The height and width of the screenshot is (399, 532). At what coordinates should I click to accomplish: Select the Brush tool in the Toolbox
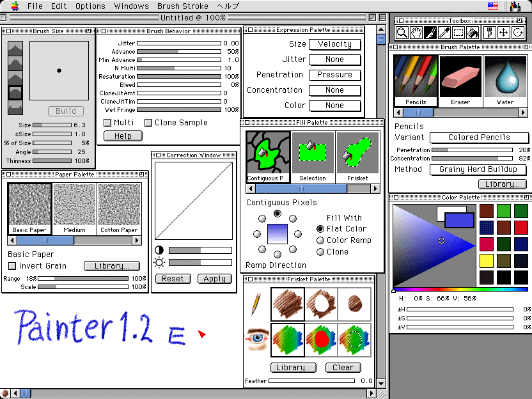[x=430, y=33]
